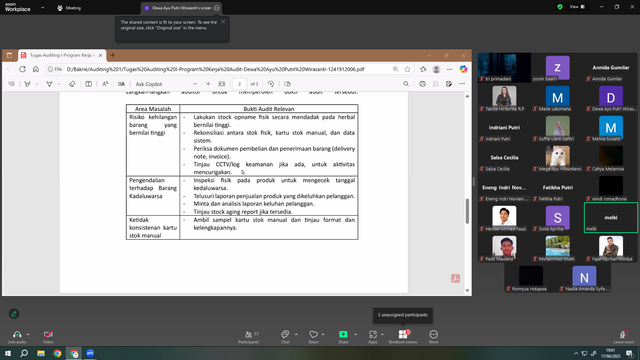
Task: Select the Tugas Auditing PDF browser tab
Action: pyautogui.click(x=62, y=55)
